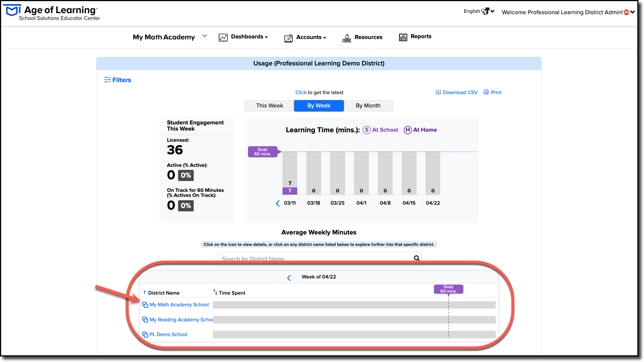Image resolution: width=644 pixels, height=362 pixels.
Task: Click PL Demo School time bar
Action: click(x=354, y=334)
